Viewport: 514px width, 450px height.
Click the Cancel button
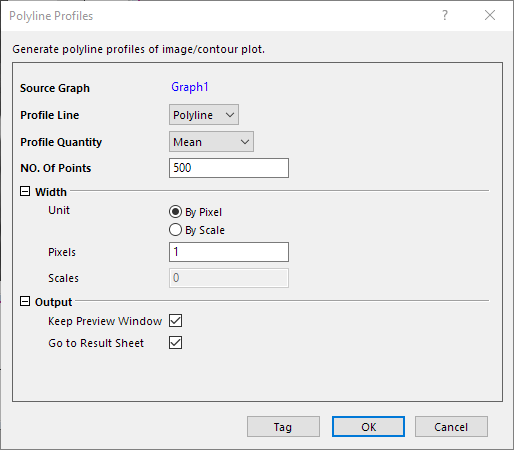[x=451, y=427]
